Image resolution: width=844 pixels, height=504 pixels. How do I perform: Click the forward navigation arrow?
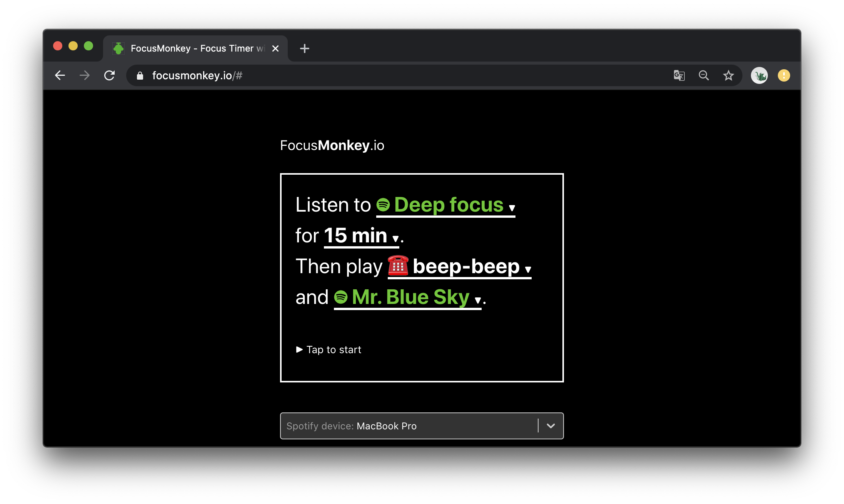85,75
